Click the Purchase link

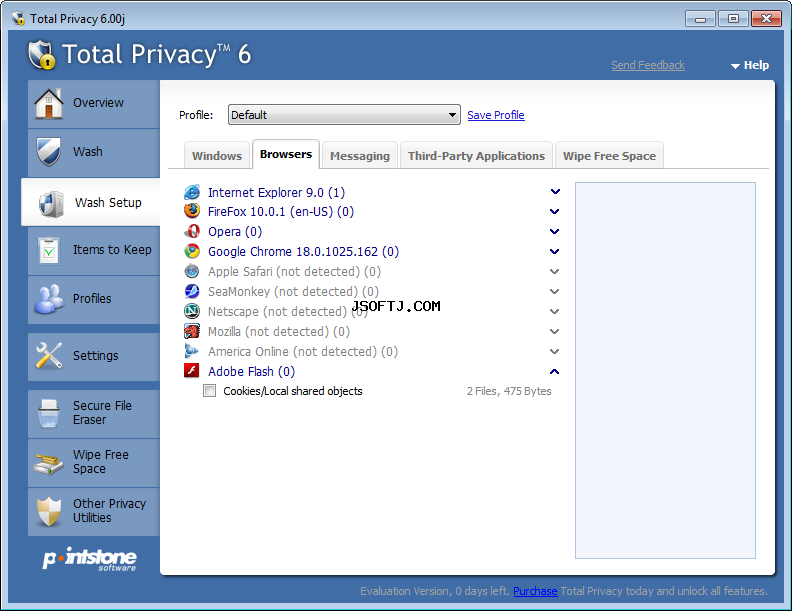(x=535, y=591)
